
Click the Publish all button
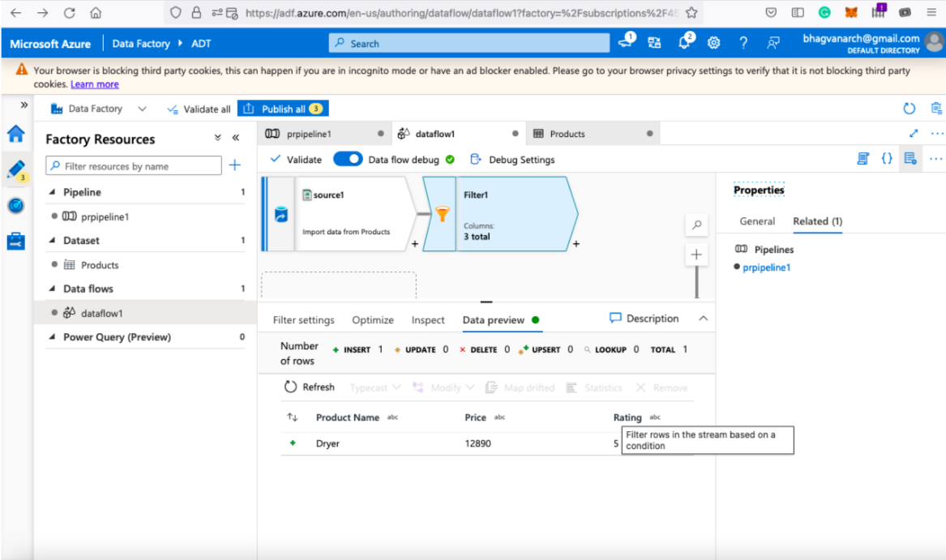[x=283, y=109]
